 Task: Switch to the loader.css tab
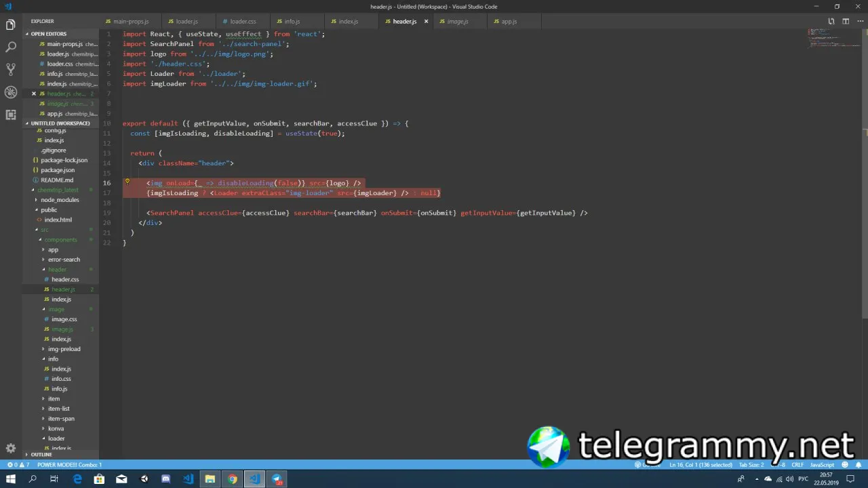click(243, 21)
